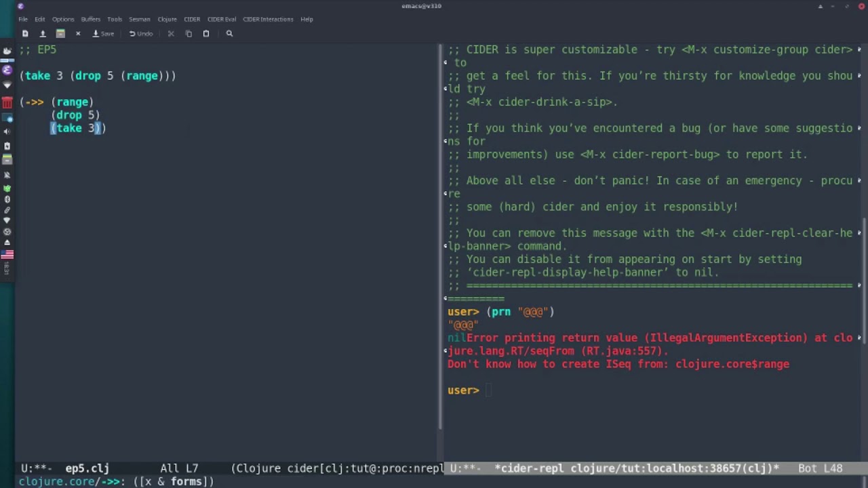Viewport: 868px width, 488px height.
Task: Click the Kill Buffer X toolbar icon
Action: 78,33
